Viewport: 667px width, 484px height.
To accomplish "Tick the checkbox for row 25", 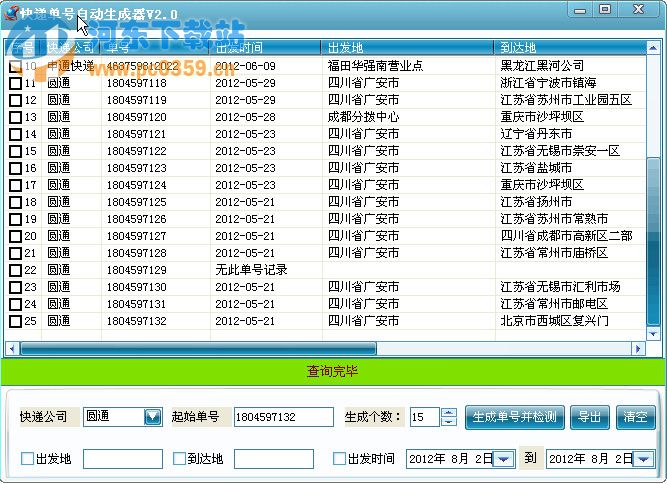I will pyautogui.click(x=15, y=322).
